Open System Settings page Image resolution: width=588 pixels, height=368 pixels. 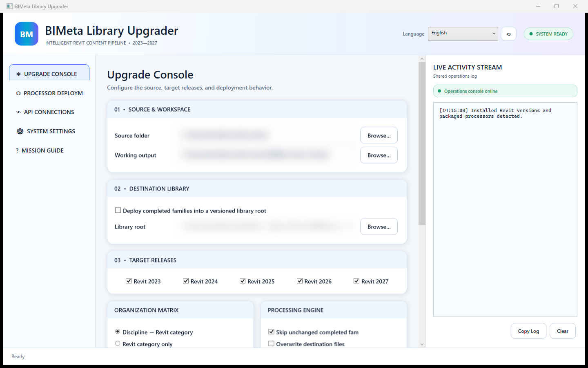click(49, 131)
